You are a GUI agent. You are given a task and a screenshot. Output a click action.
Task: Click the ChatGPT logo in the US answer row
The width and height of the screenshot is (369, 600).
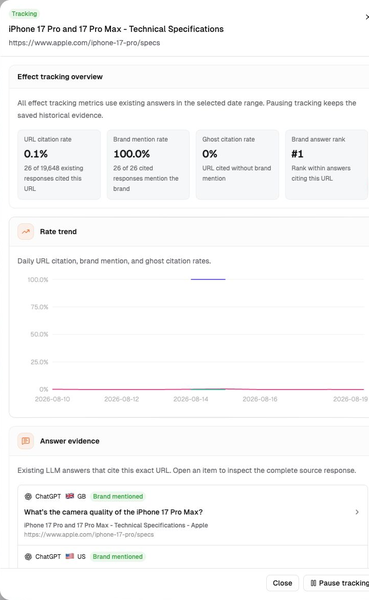pos(28,556)
